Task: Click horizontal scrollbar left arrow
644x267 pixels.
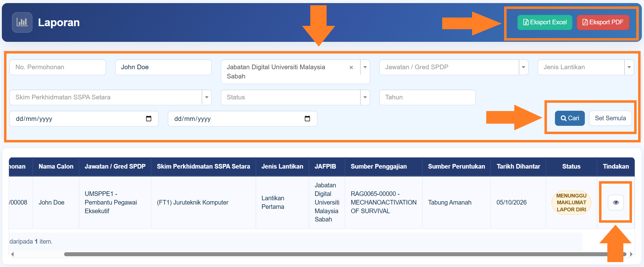Action: pos(12,254)
